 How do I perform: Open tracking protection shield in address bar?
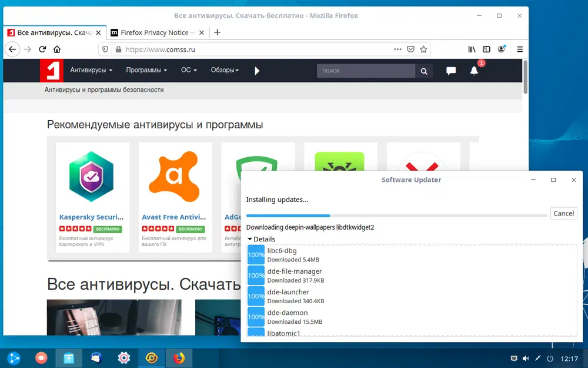coord(105,49)
